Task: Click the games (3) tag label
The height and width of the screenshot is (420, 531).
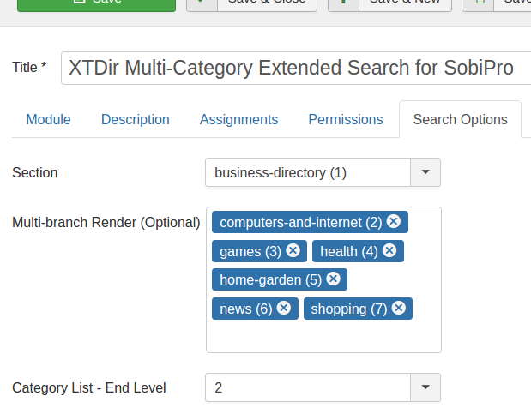Action: 250,252
